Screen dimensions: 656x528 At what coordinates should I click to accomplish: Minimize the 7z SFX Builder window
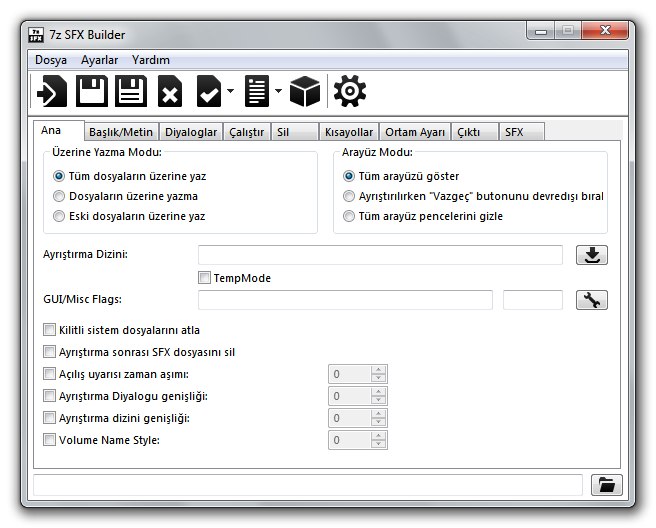(x=541, y=31)
